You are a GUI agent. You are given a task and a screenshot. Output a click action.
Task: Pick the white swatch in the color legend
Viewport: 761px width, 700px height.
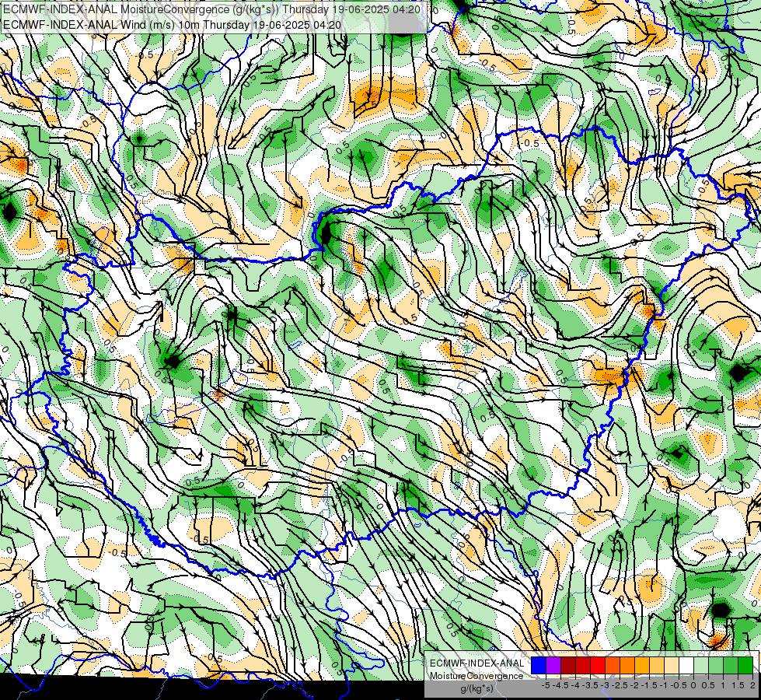click(686, 666)
